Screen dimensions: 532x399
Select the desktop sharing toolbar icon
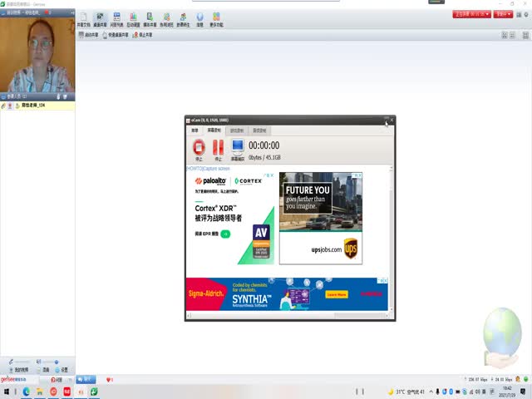pos(100,20)
